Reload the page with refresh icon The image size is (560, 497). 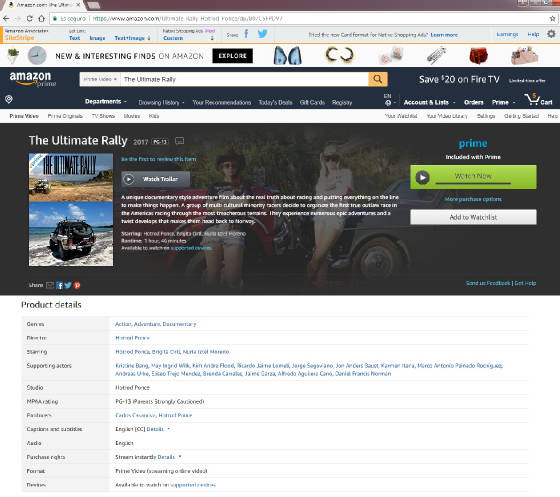point(30,19)
